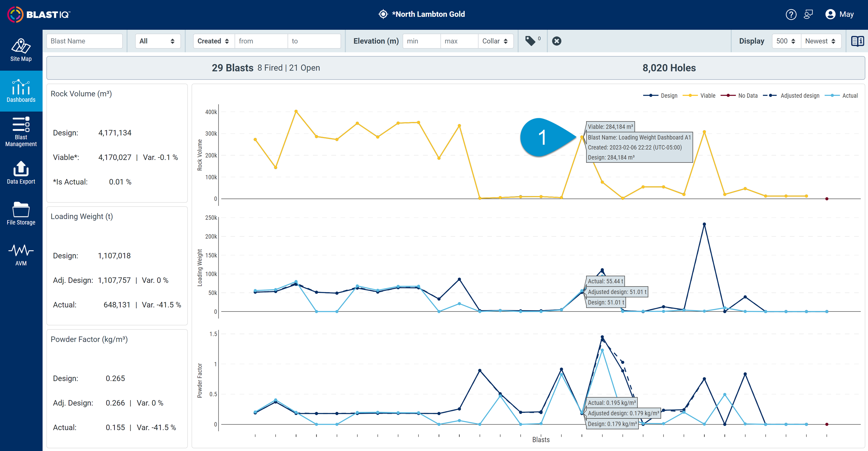Select the North Lambton Gold site title
868x451 pixels.
click(x=428, y=14)
